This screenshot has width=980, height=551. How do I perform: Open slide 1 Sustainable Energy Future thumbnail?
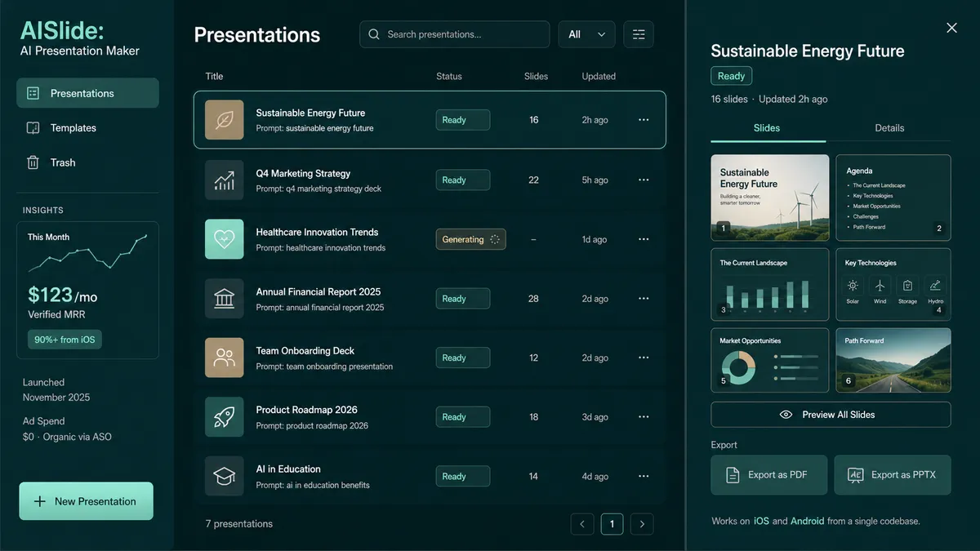click(770, 198)
